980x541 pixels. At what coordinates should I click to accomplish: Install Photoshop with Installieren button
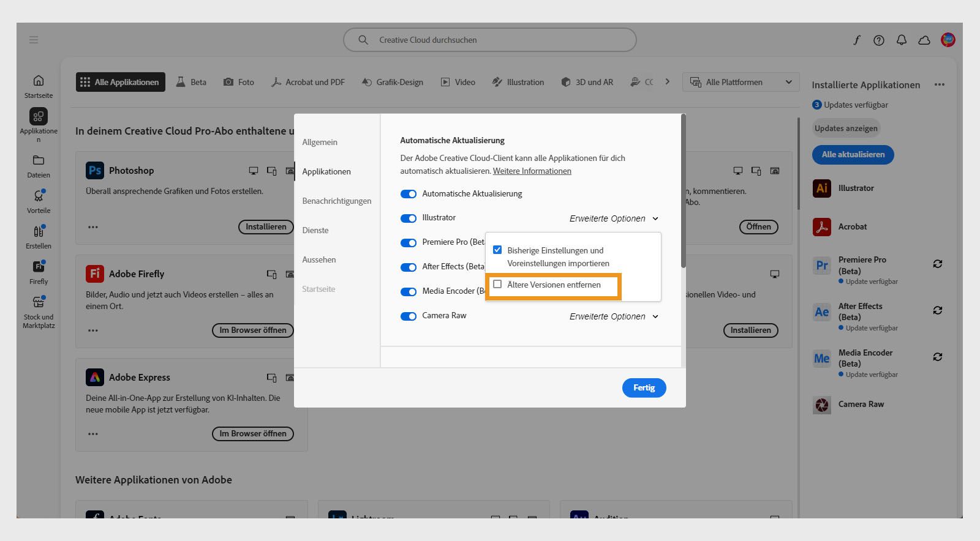coord(266,227)
